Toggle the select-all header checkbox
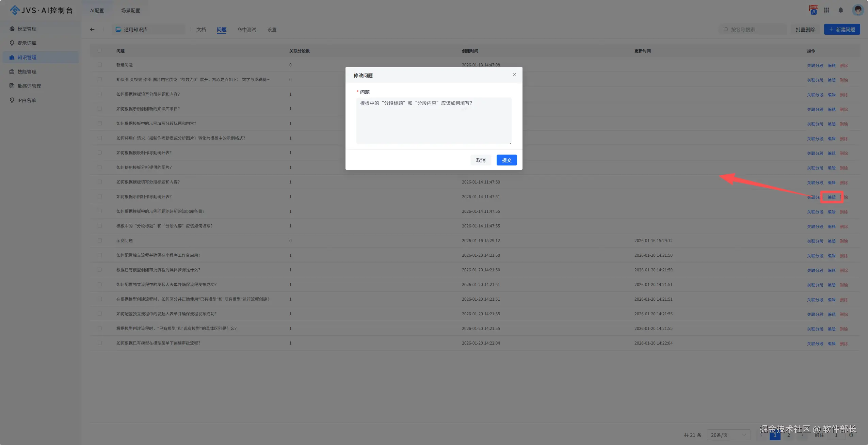 point(100,51)
